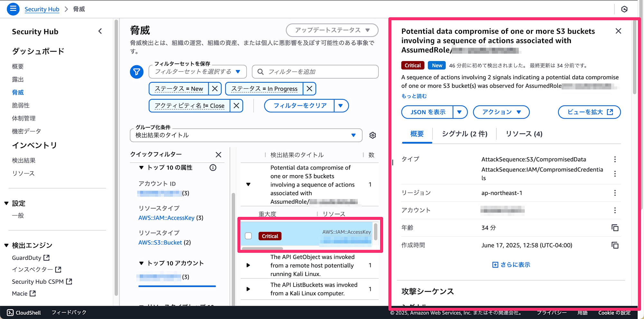Open フィードバック in footer
644x319 pixels.
[69, 313]
